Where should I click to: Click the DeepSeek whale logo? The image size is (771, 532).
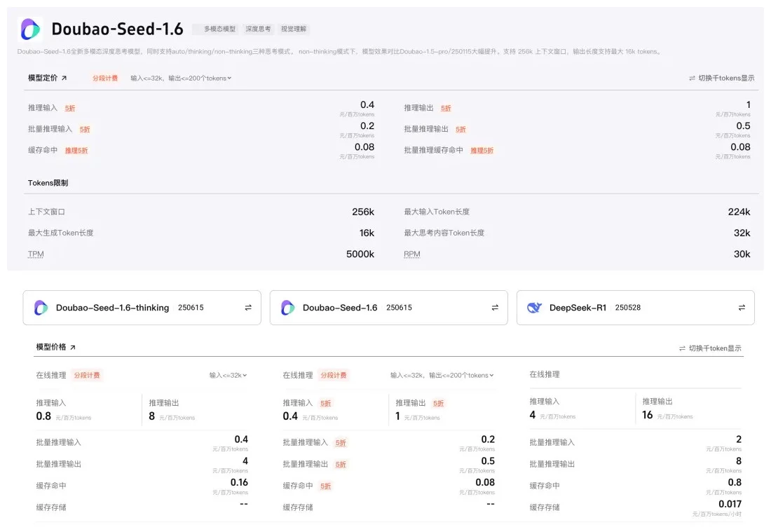(x=534, y=308)
